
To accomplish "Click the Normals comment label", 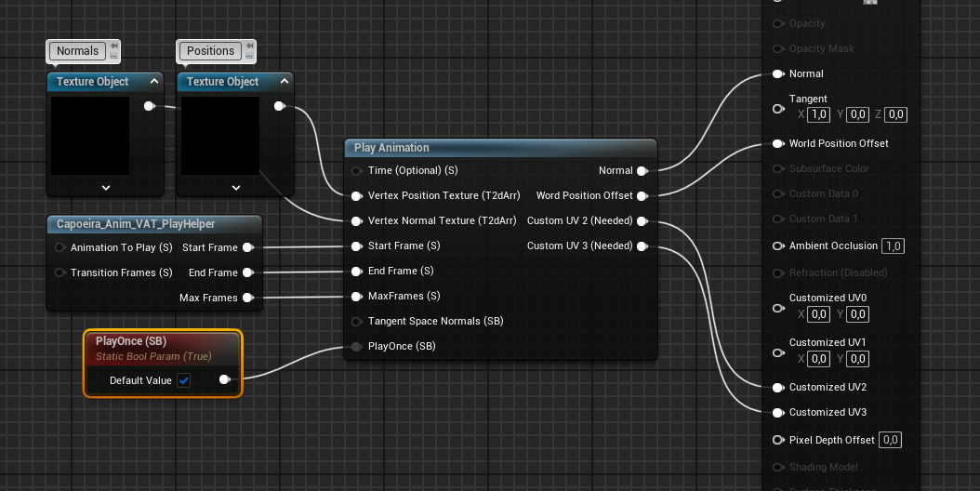I will coord(77,50).
